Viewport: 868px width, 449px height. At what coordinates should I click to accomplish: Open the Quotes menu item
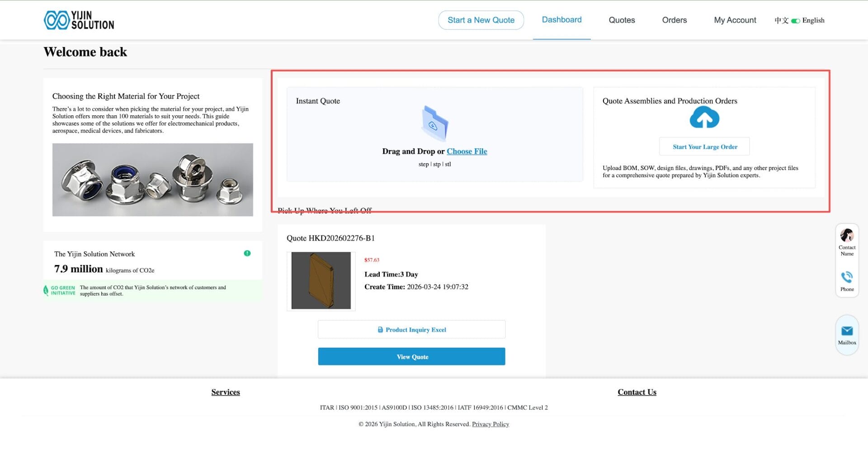point(622,20)
